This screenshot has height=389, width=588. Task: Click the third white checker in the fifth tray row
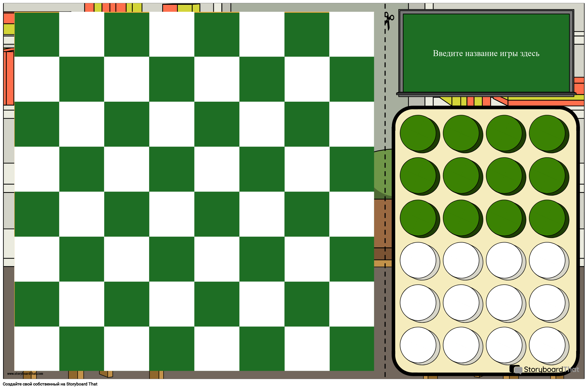(x=504, y=302)
